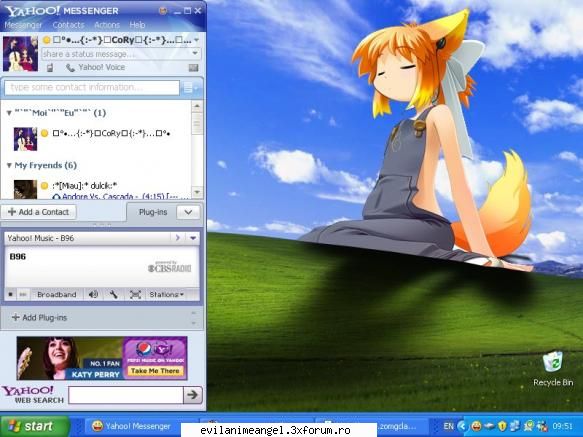Click the contact list scrollbar thumb

pyautogui.click(x=197, y=123)
